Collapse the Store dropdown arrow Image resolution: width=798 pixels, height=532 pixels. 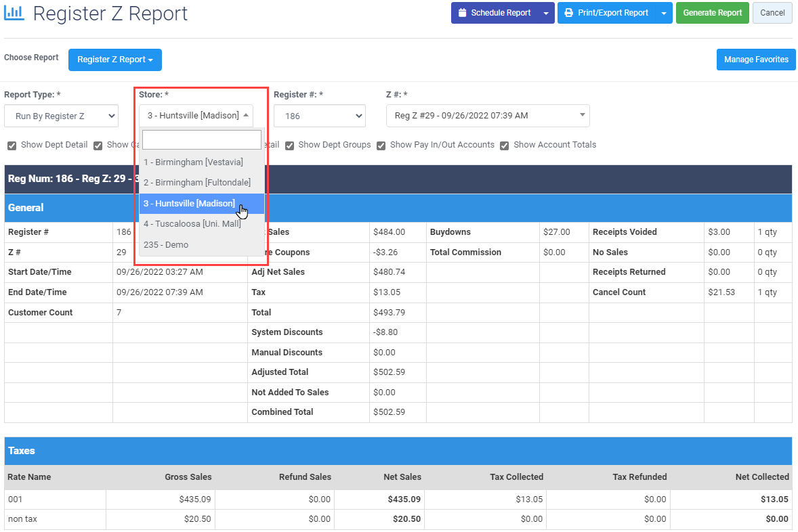(x=246, y=116)
